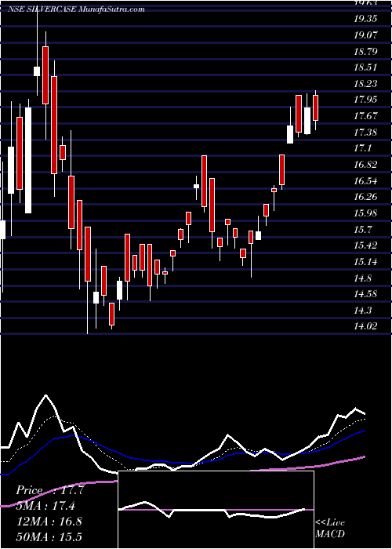
Task: Click the 17.95 price axis label
Action: [x=365, y=100]
